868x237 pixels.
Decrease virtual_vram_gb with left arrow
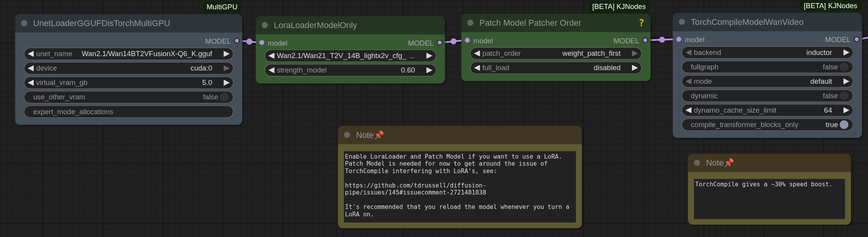click(x=31, y=83)
